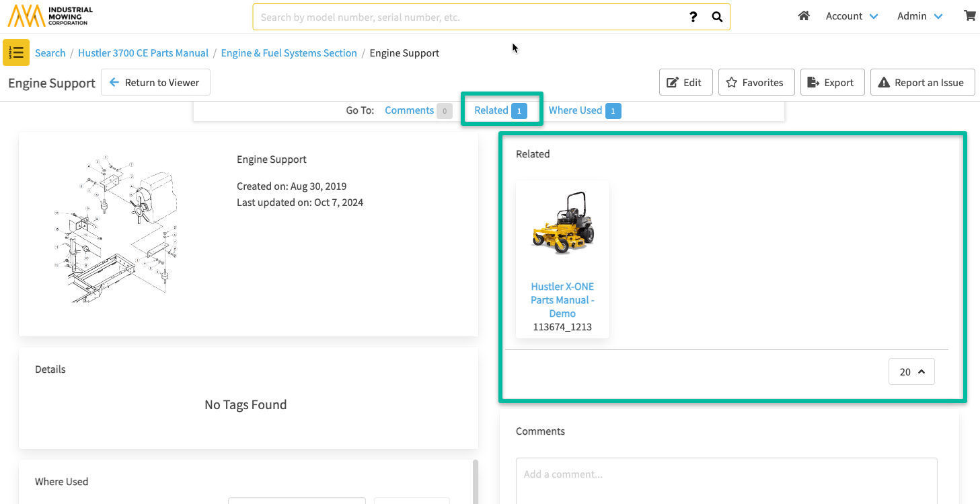980x504 pixels.
Task: Go to Comments section link
Action: click(409, 110)
